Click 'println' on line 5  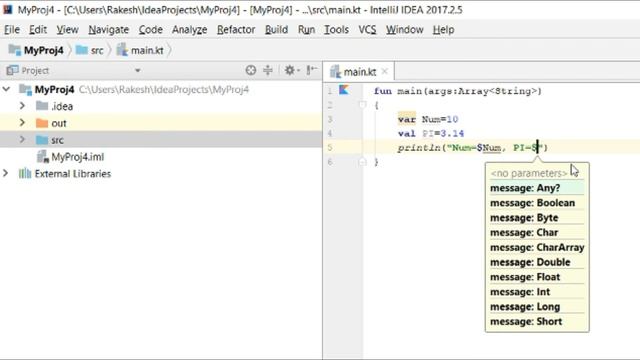[x=419, y=148]
